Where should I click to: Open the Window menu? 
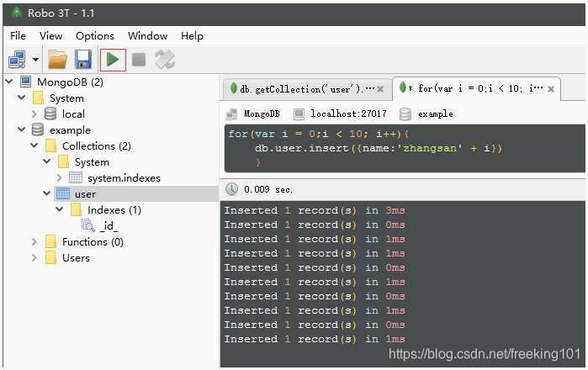[147, 36]
